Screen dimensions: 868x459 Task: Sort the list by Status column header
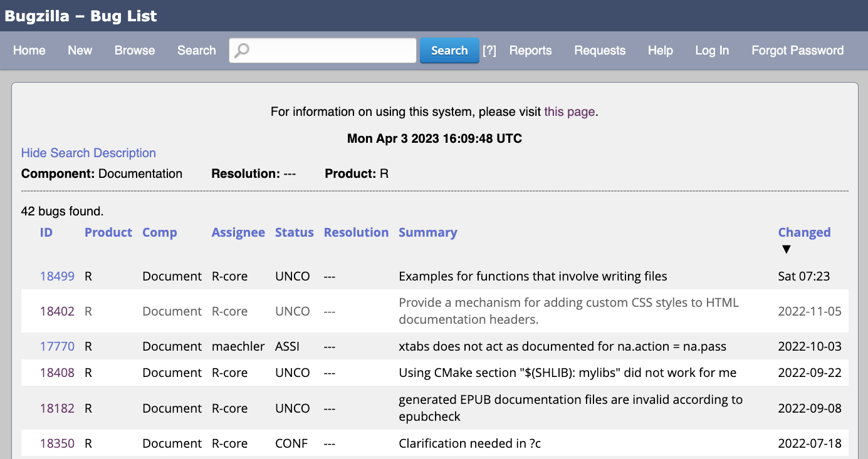[294, 232]
